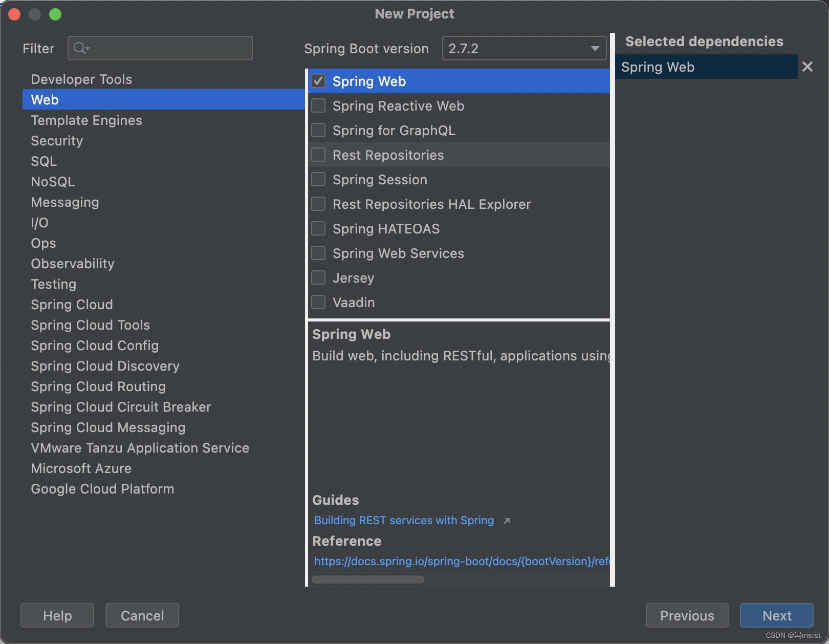Check the Rest Repositories option
Screen dimensions: 829x644
coord(318,155)
